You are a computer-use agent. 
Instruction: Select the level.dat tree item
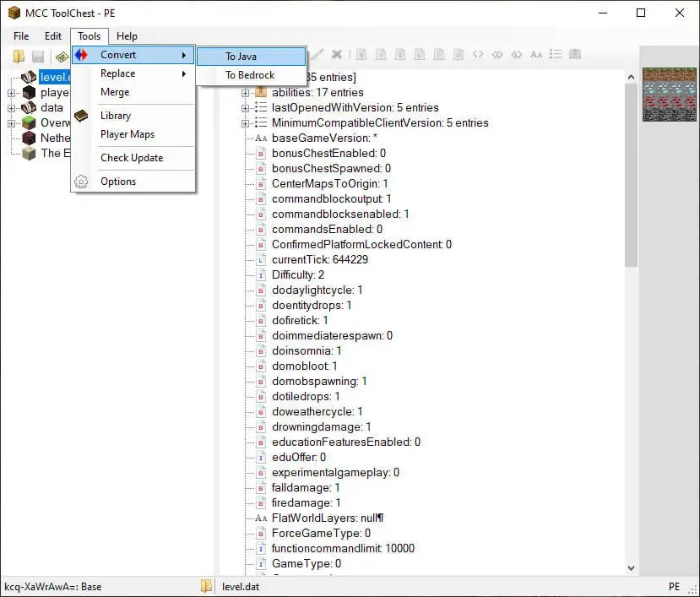pos(55,77)
